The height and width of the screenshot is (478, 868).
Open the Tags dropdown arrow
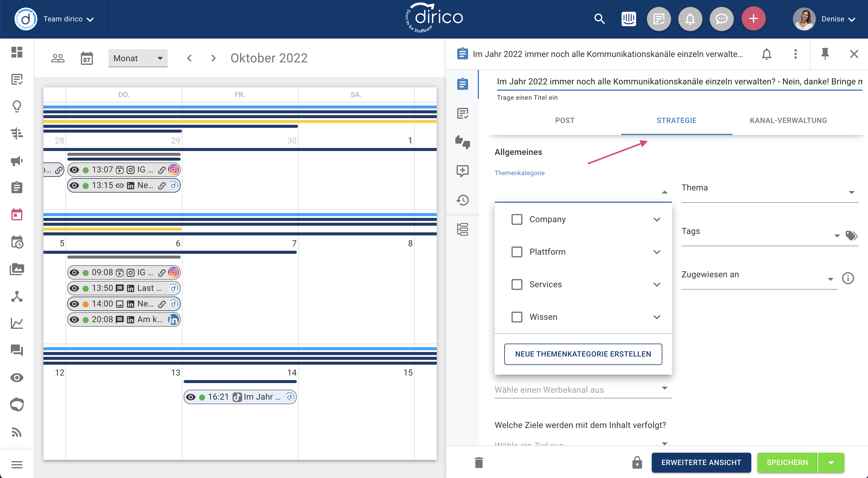pos(837,236)
